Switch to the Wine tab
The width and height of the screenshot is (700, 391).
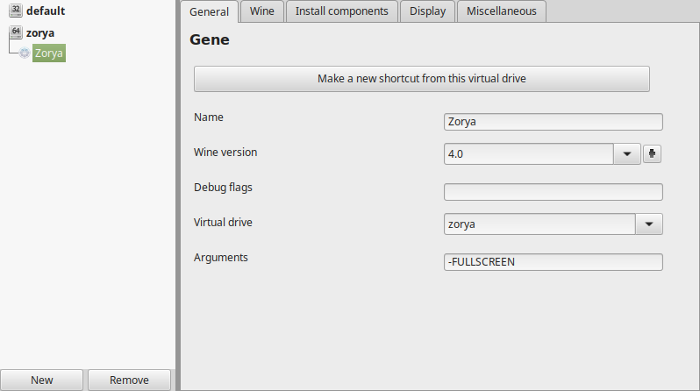pos(262,11)
